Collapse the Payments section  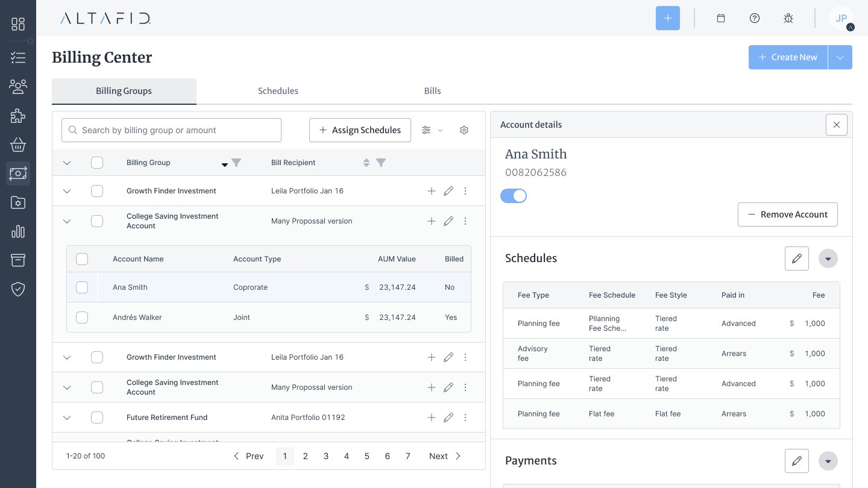coord(828,461)
